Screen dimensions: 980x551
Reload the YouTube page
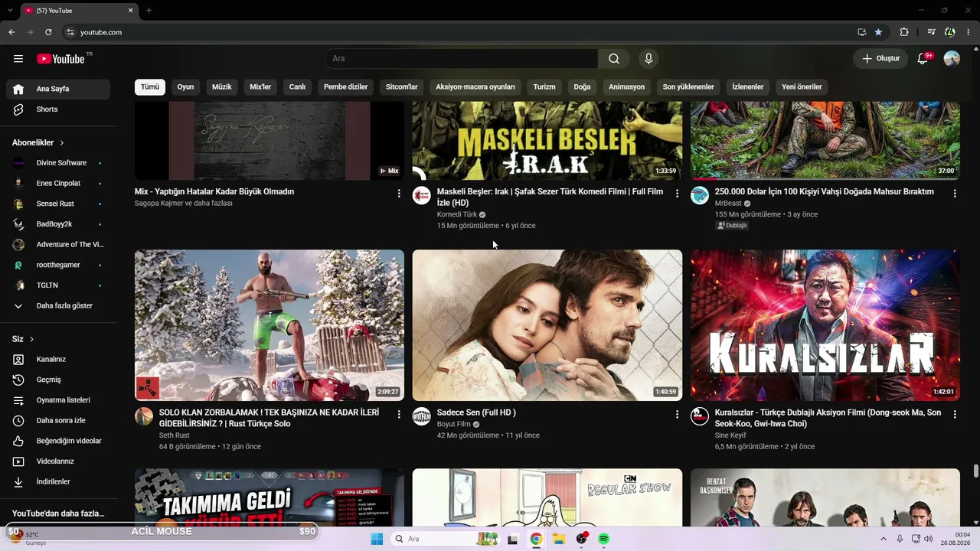pos(48,32)
